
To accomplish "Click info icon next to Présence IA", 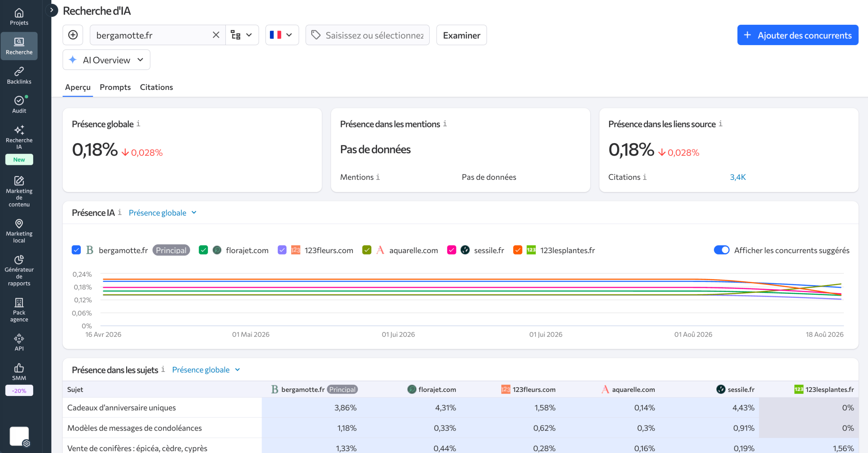I will pyautogui.click(x=120, y=212).
